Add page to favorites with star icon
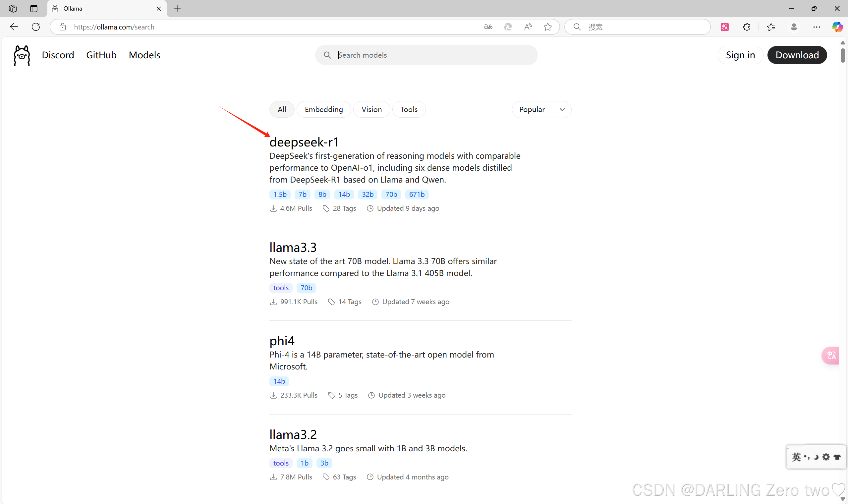The image size is (848, 504). 547,27
